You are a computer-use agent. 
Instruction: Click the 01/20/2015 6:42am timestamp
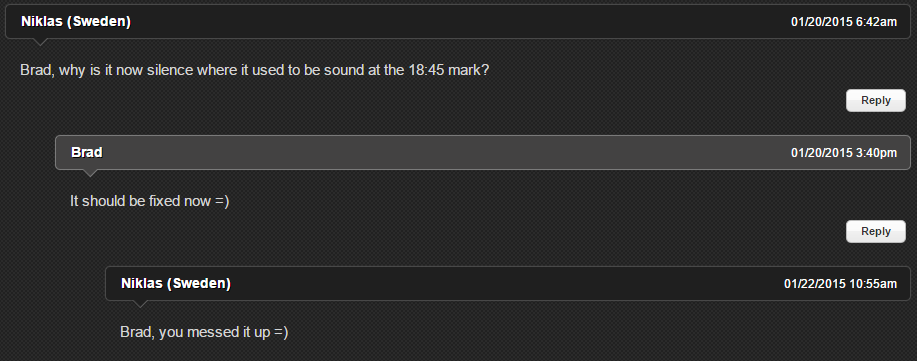point(843,22)
